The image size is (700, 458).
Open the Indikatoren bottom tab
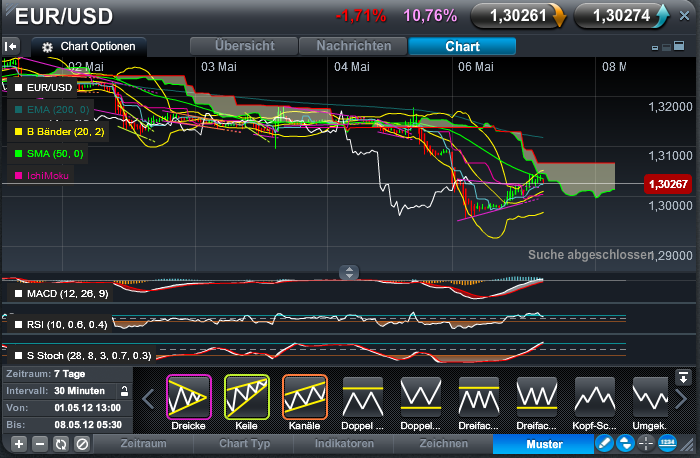click(x=344, y=444)
